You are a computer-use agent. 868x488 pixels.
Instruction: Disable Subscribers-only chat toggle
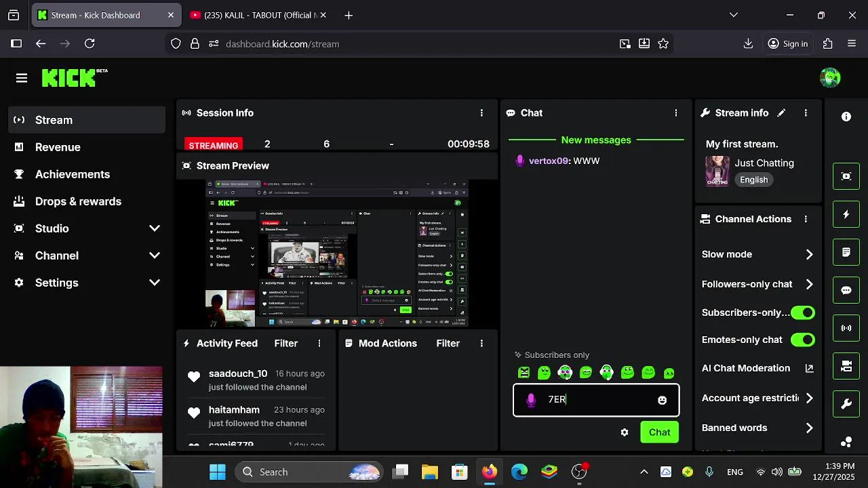pyautogui.click(x=803, y=312)
